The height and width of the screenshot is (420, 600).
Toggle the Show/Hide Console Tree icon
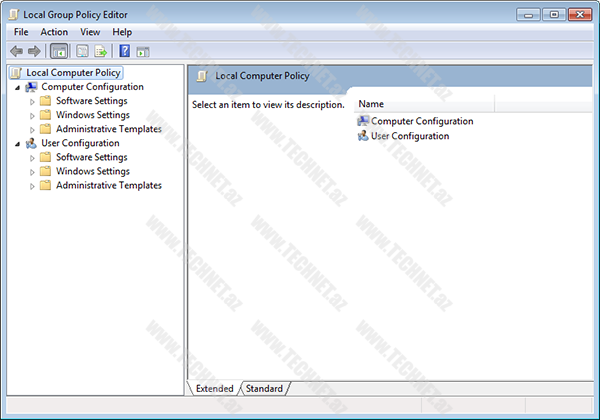[58, 51]
